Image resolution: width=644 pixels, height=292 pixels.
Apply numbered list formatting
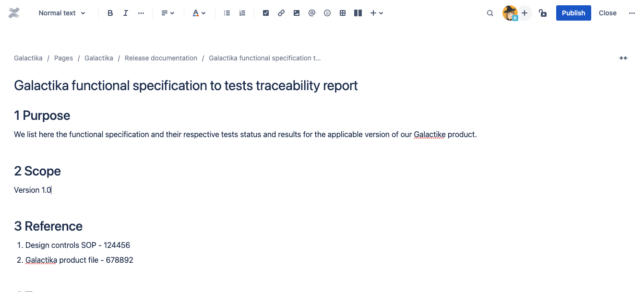pos(242,13)
